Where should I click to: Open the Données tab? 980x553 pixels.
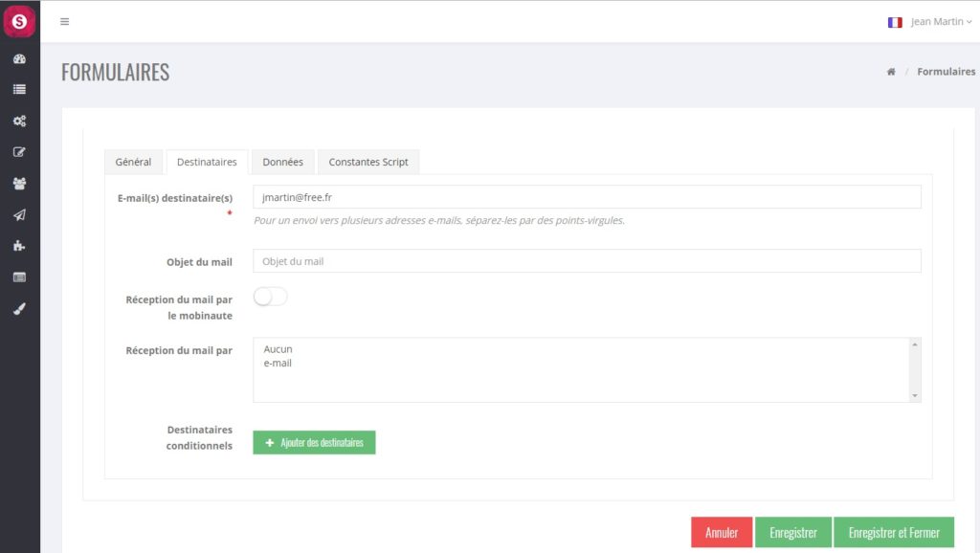[x=282, y=162]
